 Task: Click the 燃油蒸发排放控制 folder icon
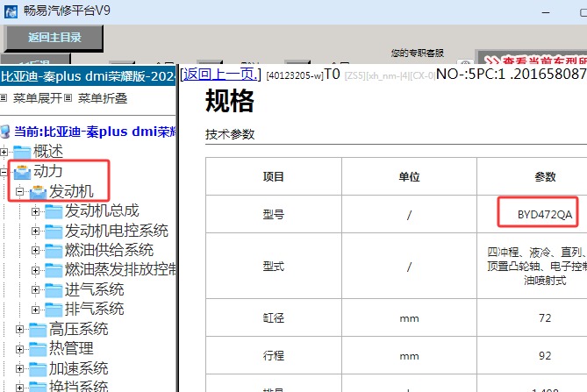54,270
